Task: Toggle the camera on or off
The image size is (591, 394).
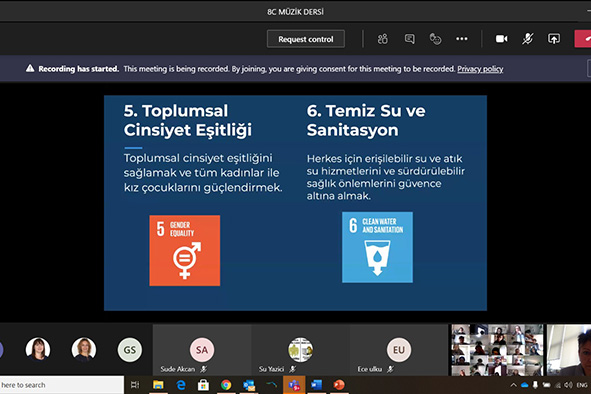Action: [x=501, y=39]
